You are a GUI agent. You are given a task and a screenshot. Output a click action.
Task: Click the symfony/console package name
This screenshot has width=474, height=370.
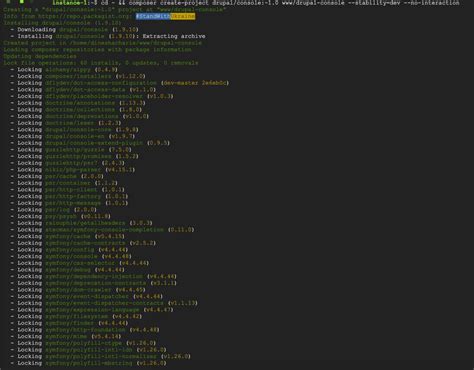71,256
